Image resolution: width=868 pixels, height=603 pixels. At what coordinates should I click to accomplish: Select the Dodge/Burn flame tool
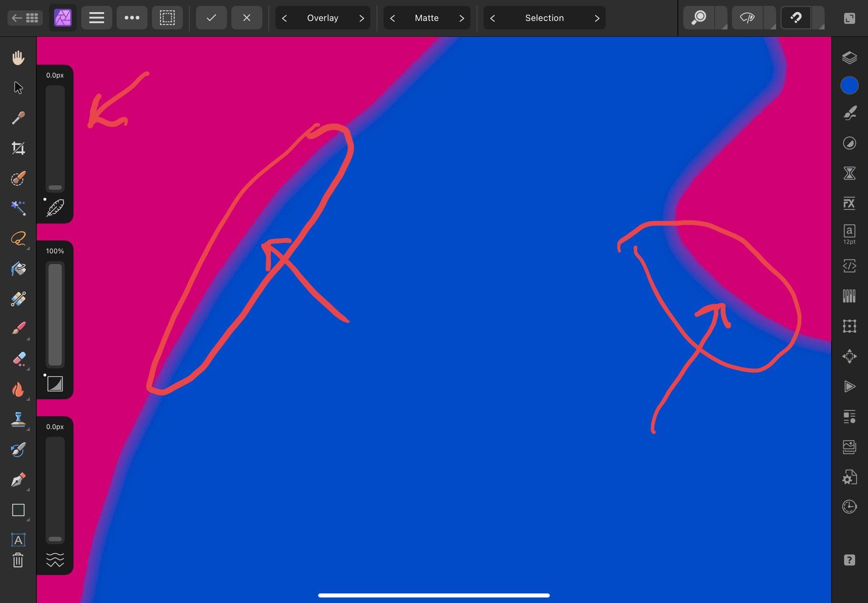18,389
